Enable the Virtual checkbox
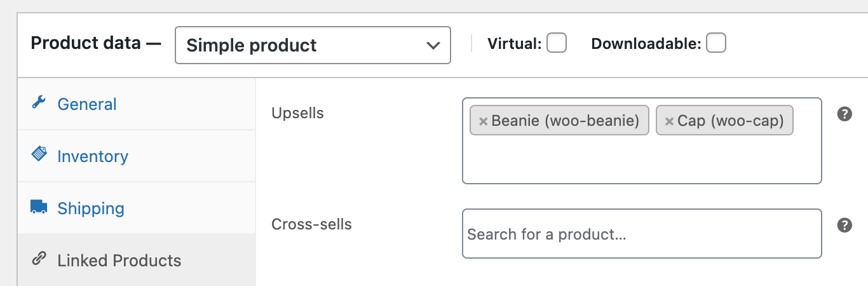Image resolution: width=868 pixels, height=286 pixels. [x=557, y=43]
